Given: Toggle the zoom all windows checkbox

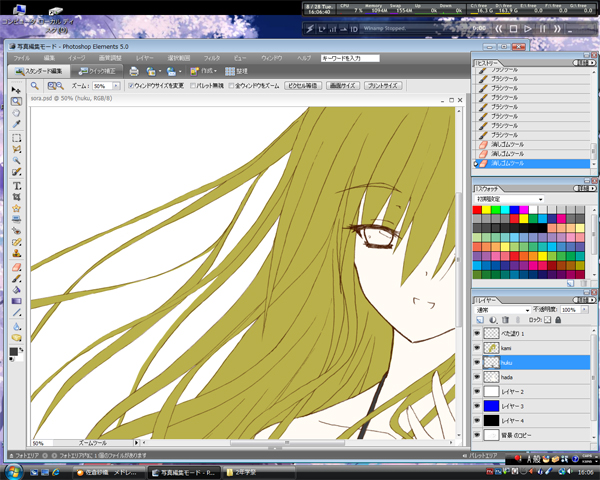Looking at the screenshot, I should (231, 86).
